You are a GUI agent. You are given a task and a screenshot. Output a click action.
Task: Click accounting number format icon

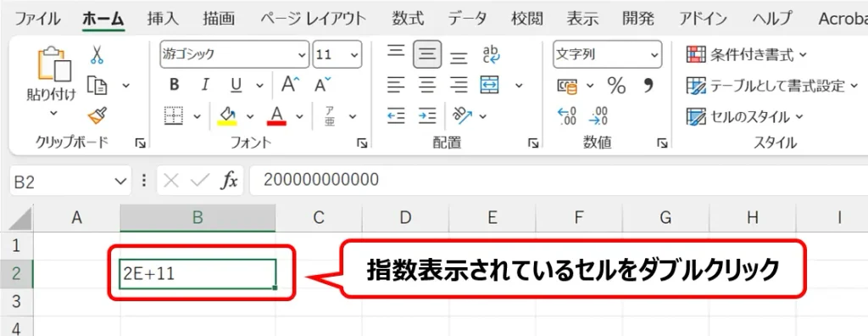click(x=567, y=86)
